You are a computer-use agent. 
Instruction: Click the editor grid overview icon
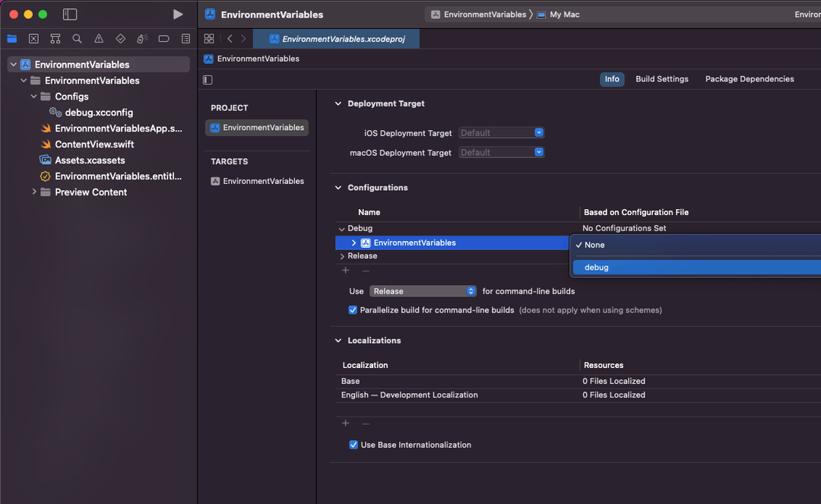click(209, 37)
